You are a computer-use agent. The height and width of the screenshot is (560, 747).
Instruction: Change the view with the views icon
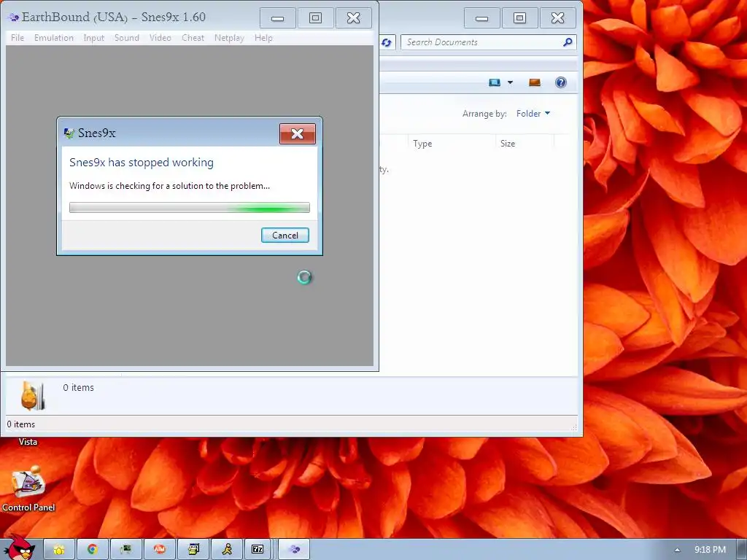point(495,82)
